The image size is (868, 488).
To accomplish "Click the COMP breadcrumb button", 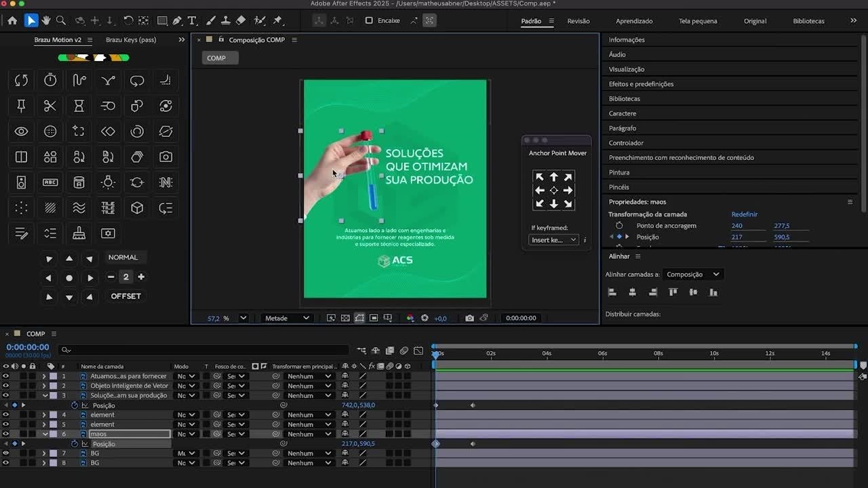I will click(216, 58).
